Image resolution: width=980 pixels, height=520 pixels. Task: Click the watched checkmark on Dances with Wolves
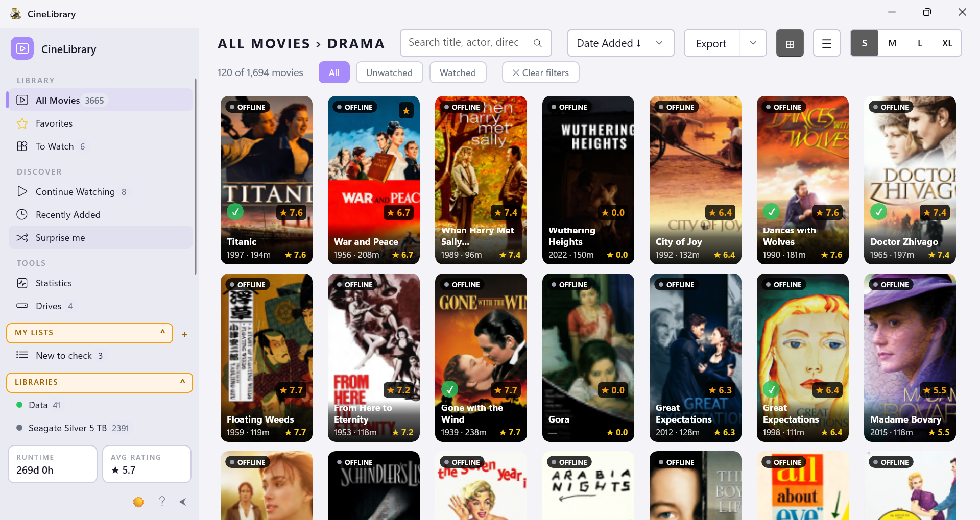771,211
